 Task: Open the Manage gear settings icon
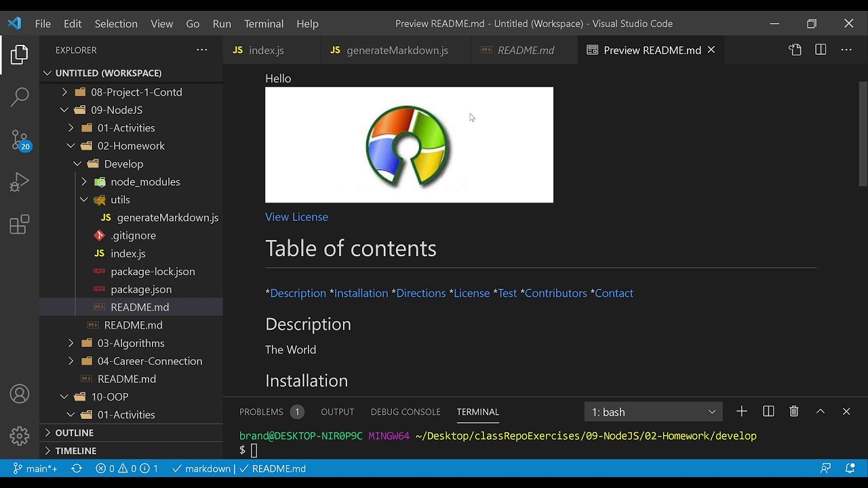pos(20,436)
